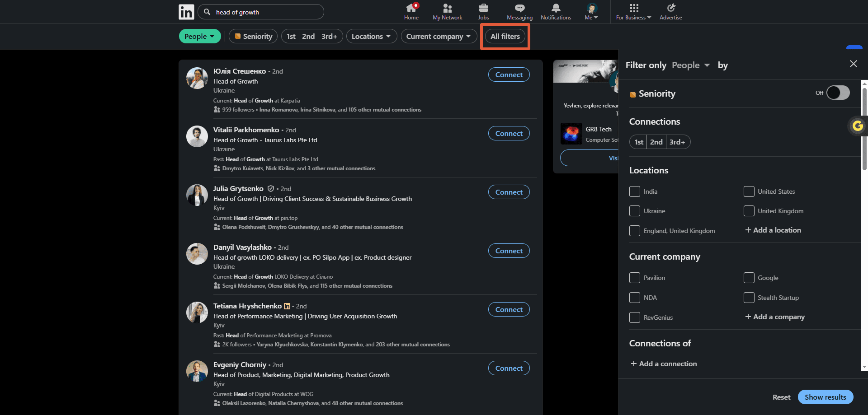This screenshot has height=415, width=868.
Task: Click the Grammarly badge icon
Action: pyautogui.click(x=858, y=126)
